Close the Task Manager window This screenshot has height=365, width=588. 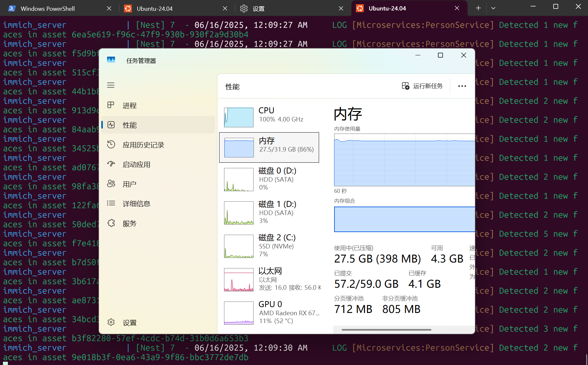tap(464, 55)
